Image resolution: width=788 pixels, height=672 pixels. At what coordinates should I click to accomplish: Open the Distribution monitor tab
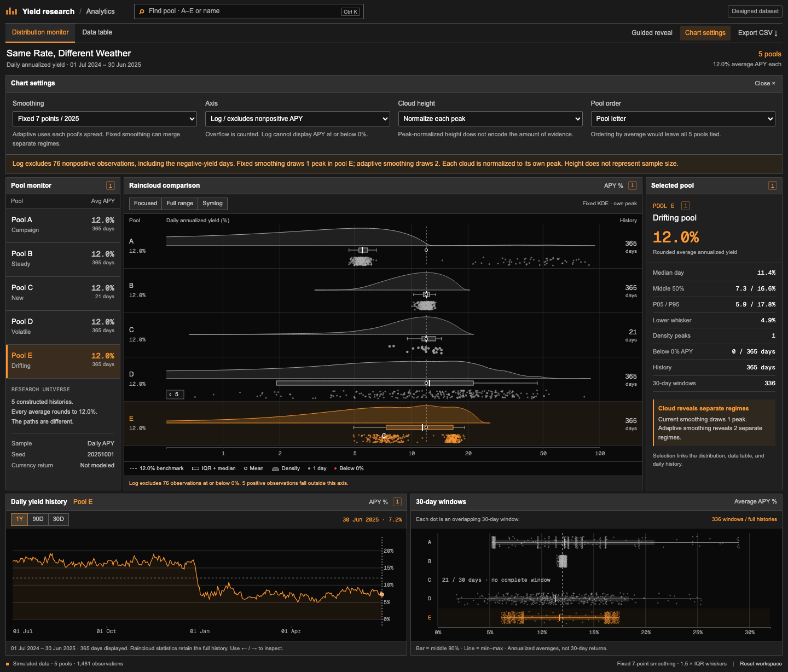pos(40,32)
